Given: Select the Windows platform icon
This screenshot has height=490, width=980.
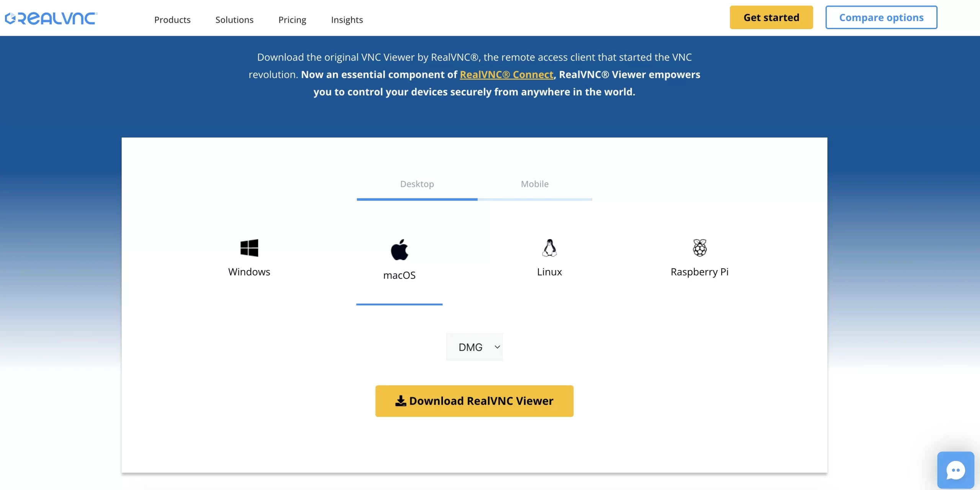Looking at the screenshot, I should [x=249, y=248].
